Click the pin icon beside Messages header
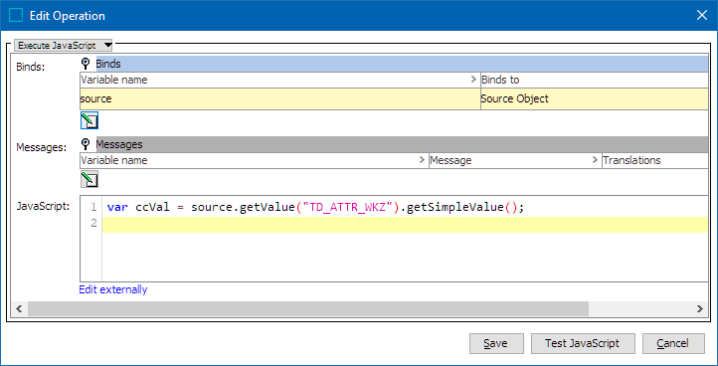 (x=85, y=144)
